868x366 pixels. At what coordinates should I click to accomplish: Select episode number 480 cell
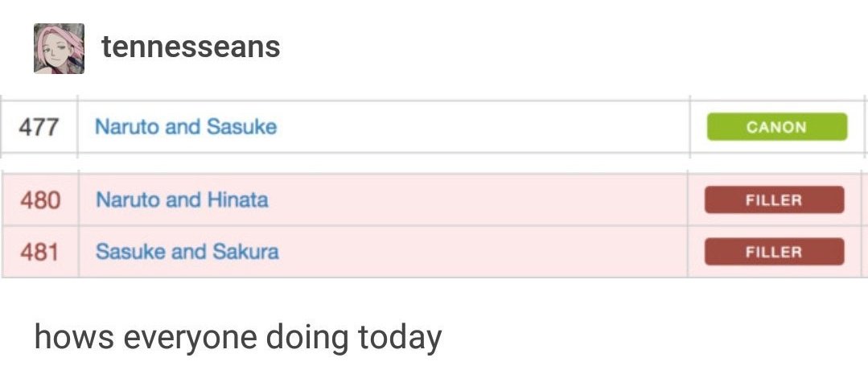pyautogui.click(x=40, y=199)
